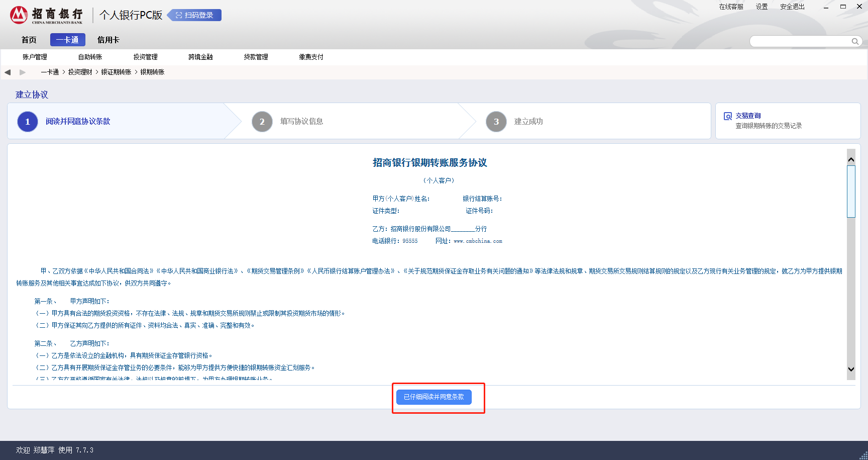Open the 账户管理 menu

click(x=35, y=57)
